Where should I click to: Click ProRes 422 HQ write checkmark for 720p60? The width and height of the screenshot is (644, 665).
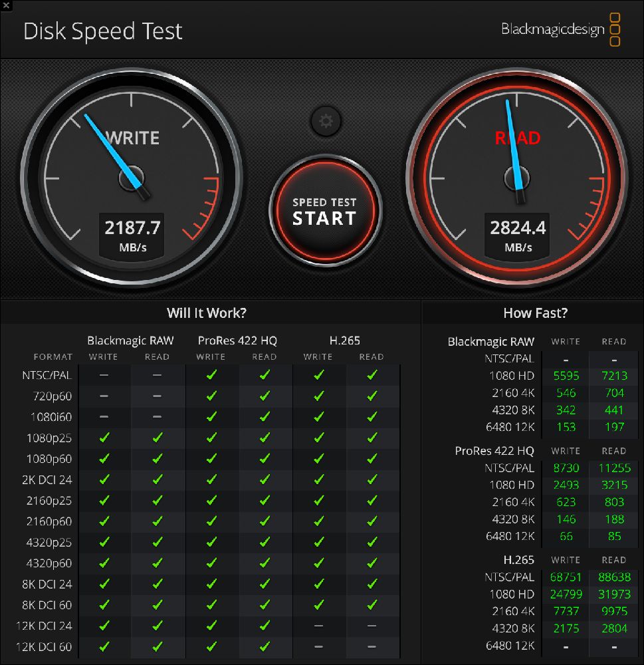click(x=211, y=396)
